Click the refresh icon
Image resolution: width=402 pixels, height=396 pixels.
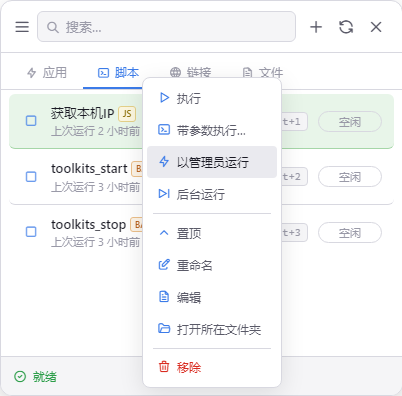click(x=346, y=27)
